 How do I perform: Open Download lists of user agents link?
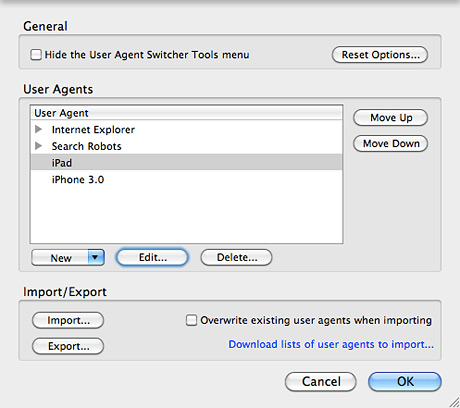(x=331, y=344)
